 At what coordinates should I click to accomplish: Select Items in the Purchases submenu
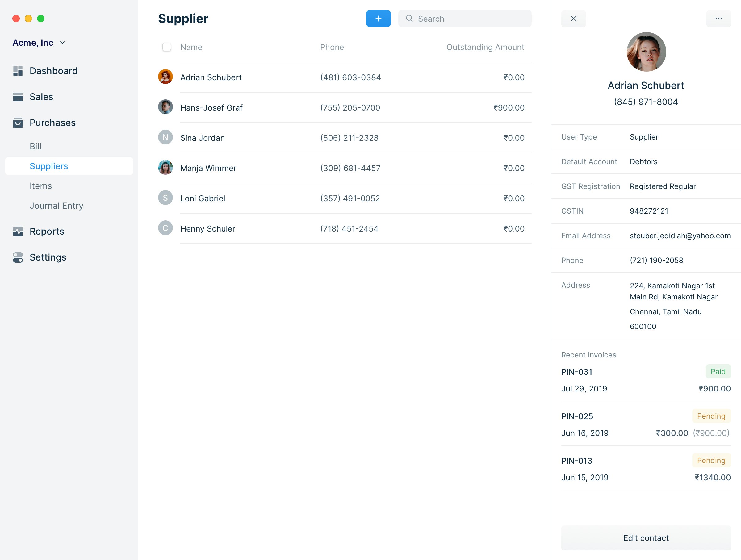(x=40, y=186)
